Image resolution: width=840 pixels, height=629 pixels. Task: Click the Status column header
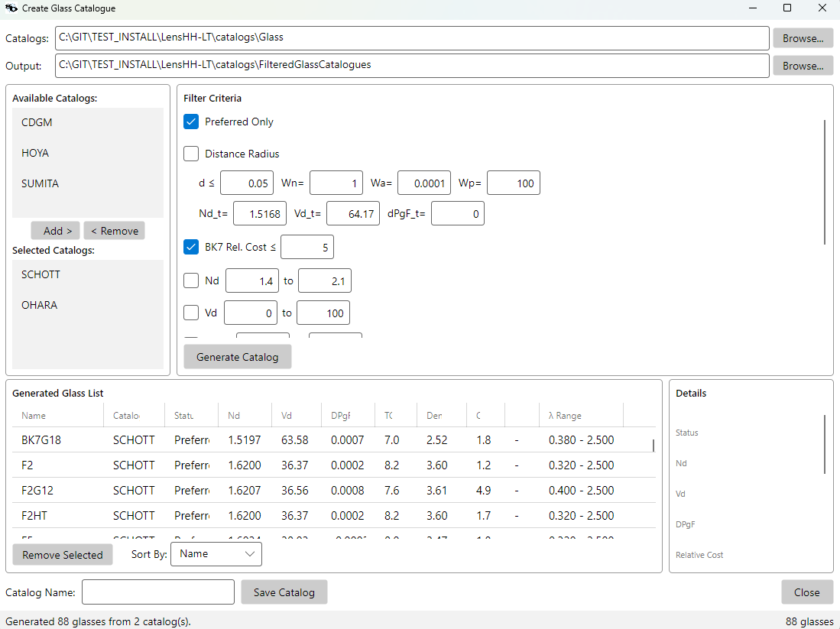pyautogui.click(x=191, y=416)
